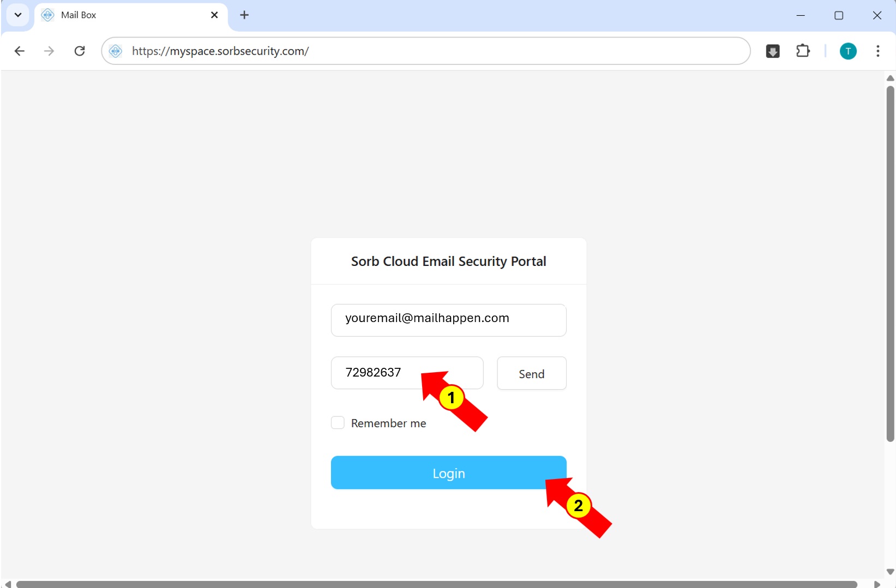
Task: Click the email address input field
Action: pos(448,320)
